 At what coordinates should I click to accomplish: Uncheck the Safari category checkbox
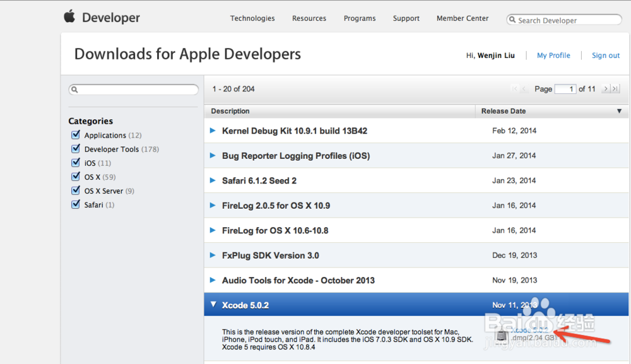pos(76,204)
